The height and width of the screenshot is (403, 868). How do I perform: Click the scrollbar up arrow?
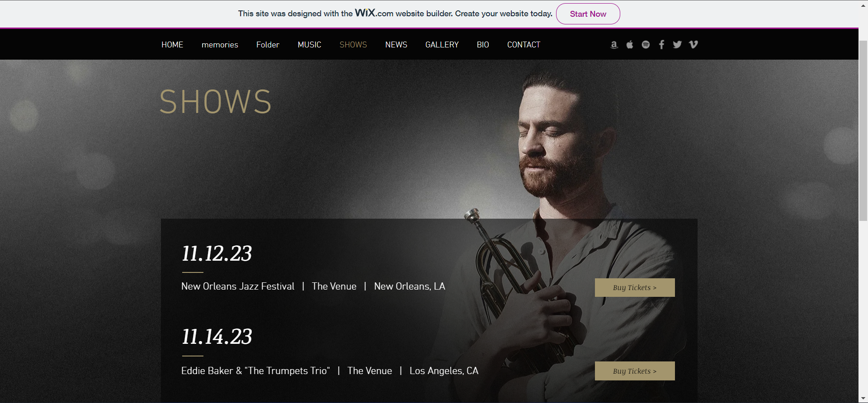click(863, 5)
